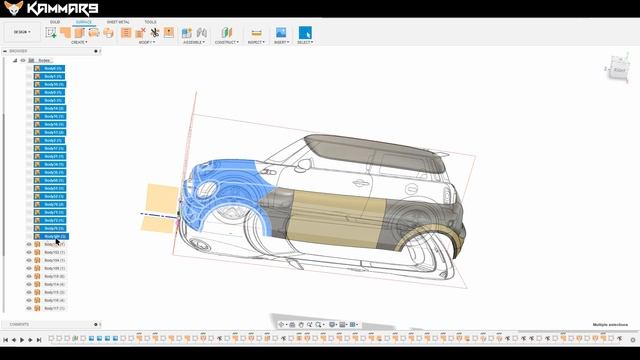Screen dimensions: 640x360
Task: Select the Create Sketch tool
Action: [x=51, y=33]
